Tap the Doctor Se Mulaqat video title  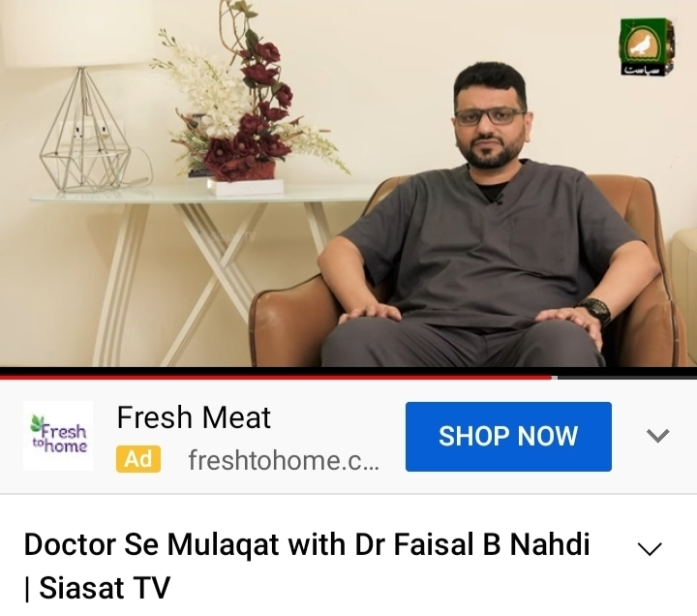click(307, 566)
